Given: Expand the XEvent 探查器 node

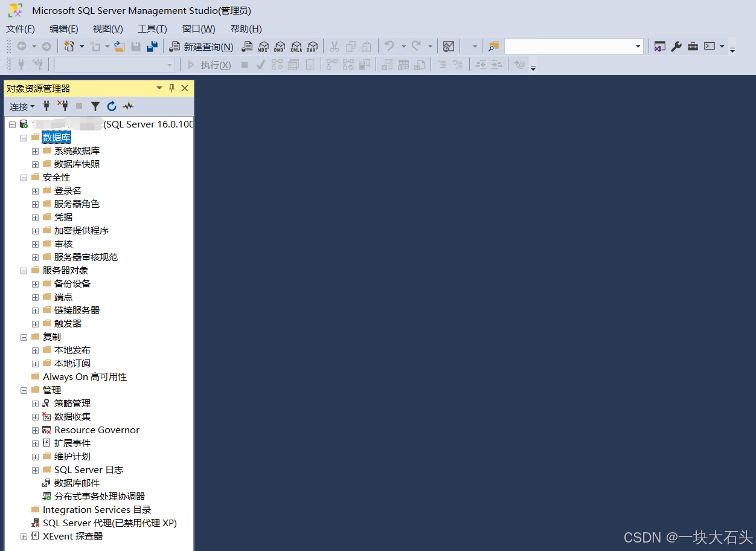Looking at the screenshot, I should [24, 536].
